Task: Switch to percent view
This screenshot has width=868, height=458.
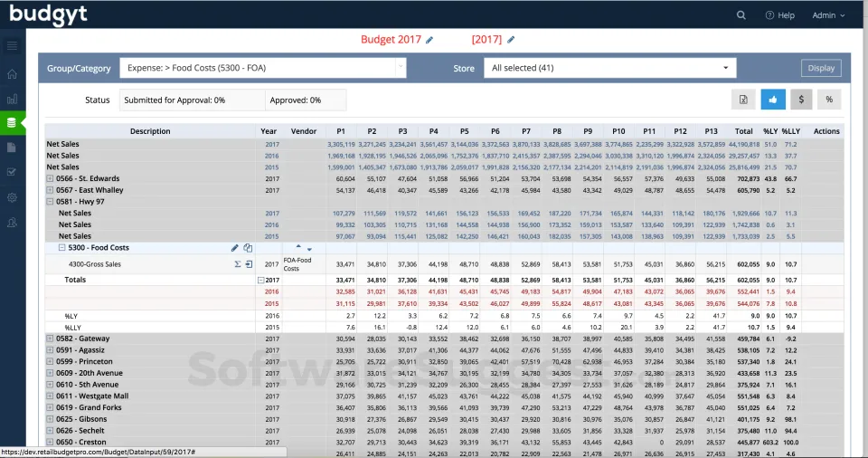Action: (829, 100)
